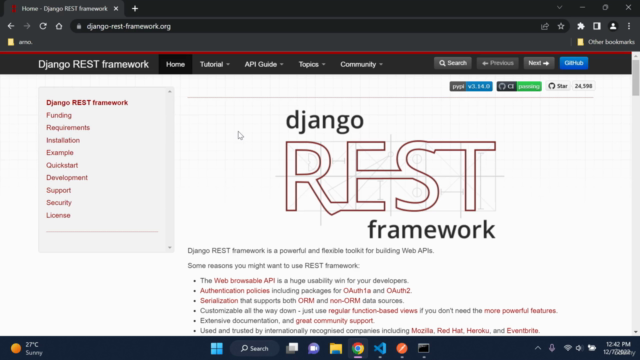Open the volume speaker tray icon
Viewport: 640px width, 360px height.
coord(579,348)
